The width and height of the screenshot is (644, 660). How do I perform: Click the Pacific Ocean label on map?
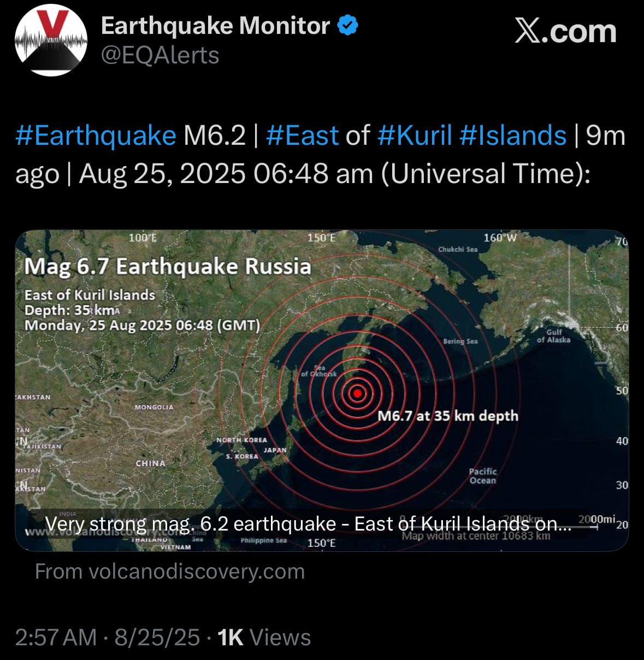(x=483, y=476)
